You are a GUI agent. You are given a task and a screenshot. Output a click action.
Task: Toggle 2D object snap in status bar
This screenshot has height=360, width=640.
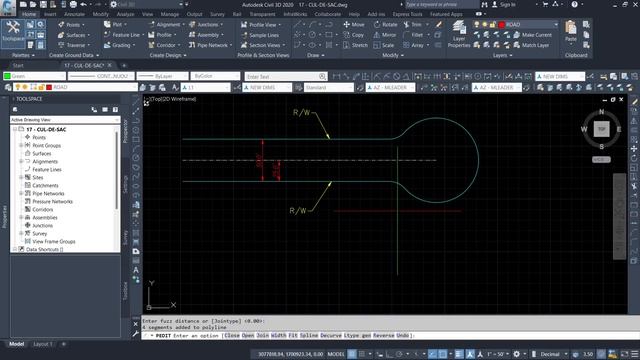442,354
